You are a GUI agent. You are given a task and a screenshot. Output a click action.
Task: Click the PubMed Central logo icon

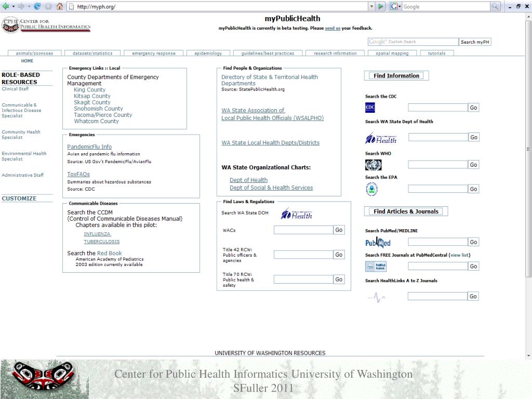(376, 267)
